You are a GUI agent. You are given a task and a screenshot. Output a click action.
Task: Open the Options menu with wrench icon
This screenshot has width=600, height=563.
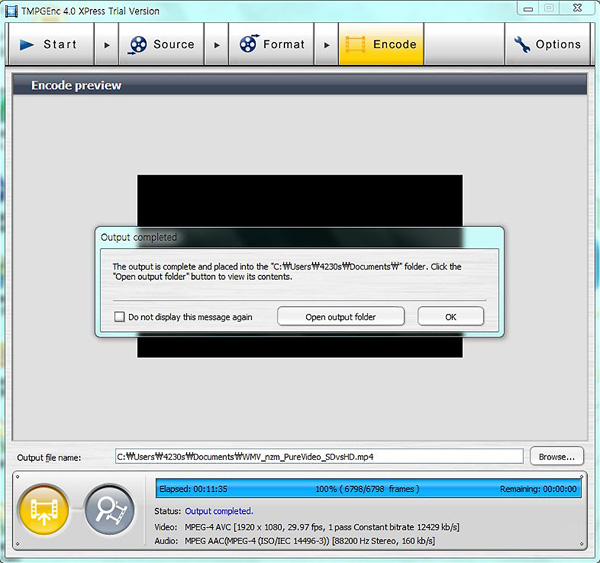click(x=548, y=44)
